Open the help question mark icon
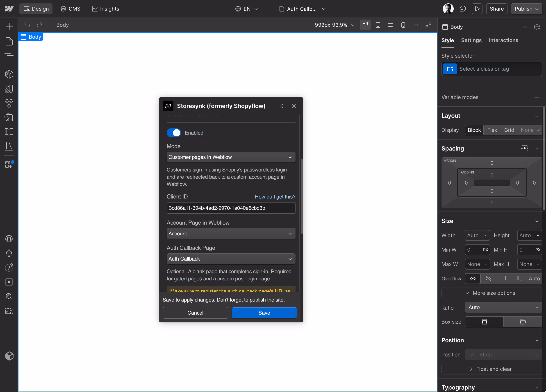The width and height of the screenshot is (546, 392). coord(9,267)
